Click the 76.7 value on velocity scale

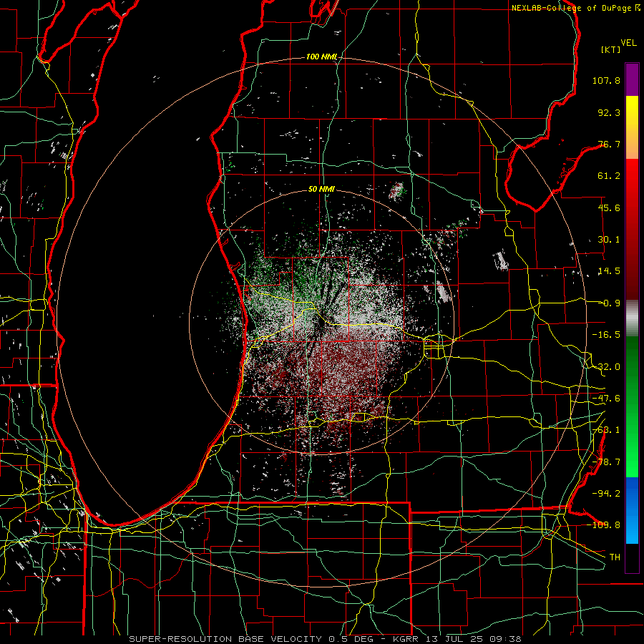(609, 144)
